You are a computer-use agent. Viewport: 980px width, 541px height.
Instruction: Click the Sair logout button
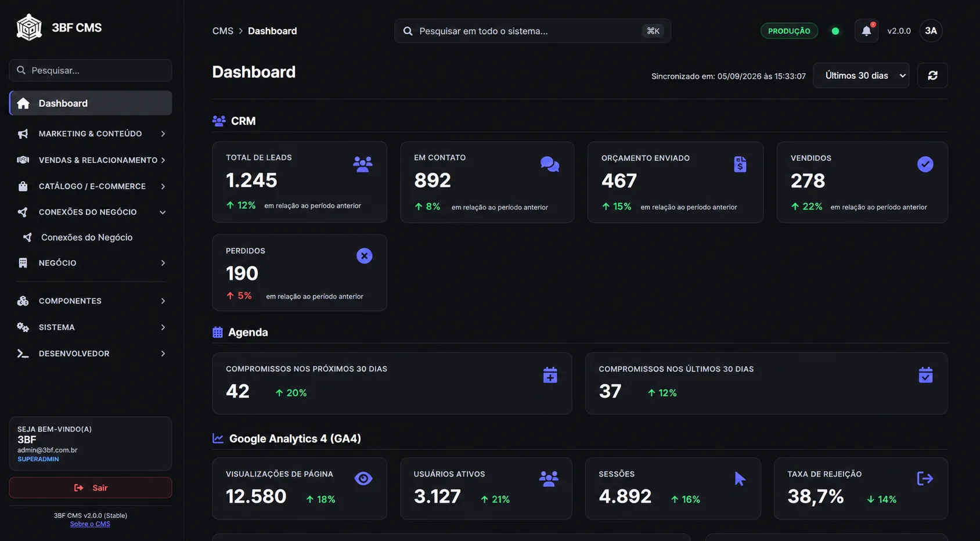pos(91,488)
